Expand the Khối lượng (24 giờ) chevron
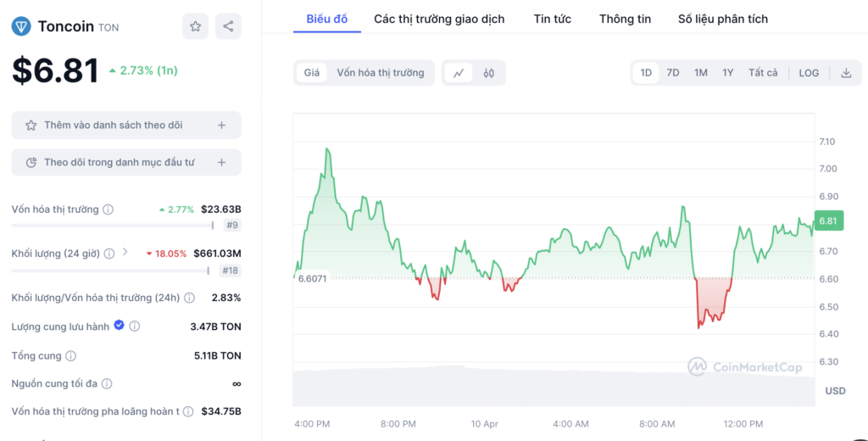Image resolution: width=868 pixels, height=441 pixels. [125, 252]
